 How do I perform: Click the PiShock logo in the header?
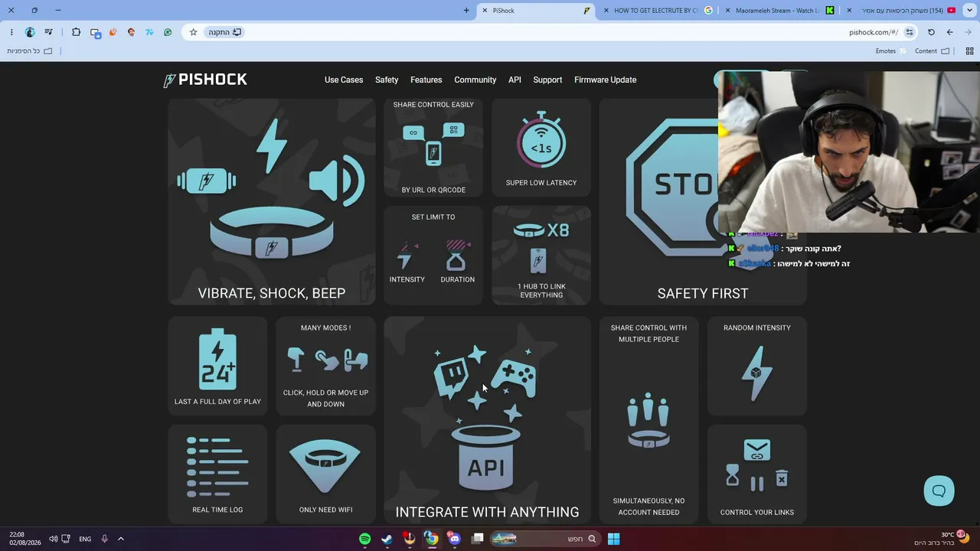coord(205,80)
